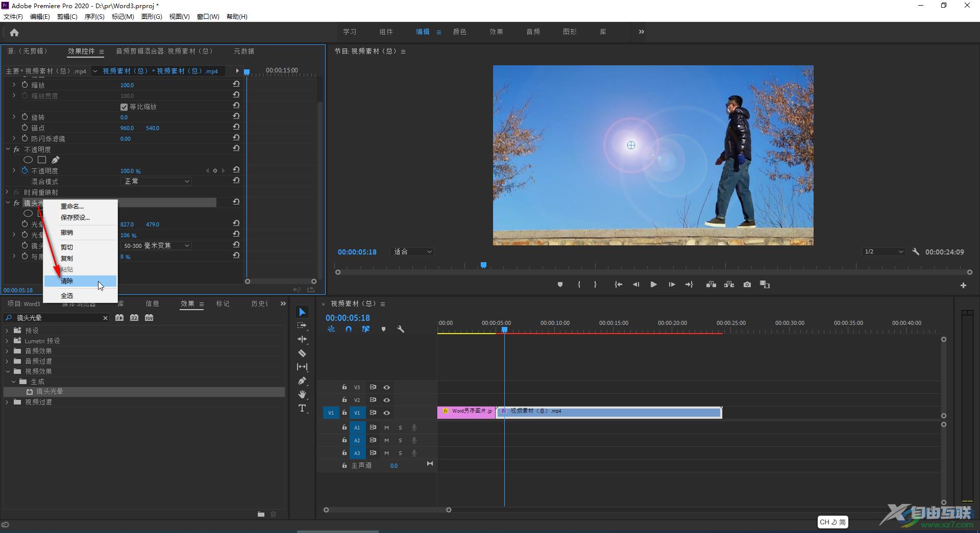Select the Pen tool in tools panel
The height and width of the screenshot is (533, 980).
point(302,380)
